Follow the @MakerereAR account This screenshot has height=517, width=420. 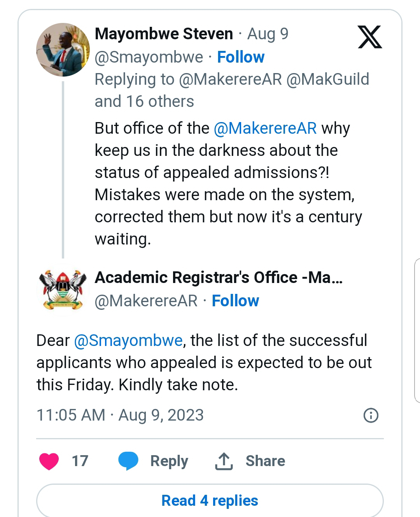[x=235, y=301]
